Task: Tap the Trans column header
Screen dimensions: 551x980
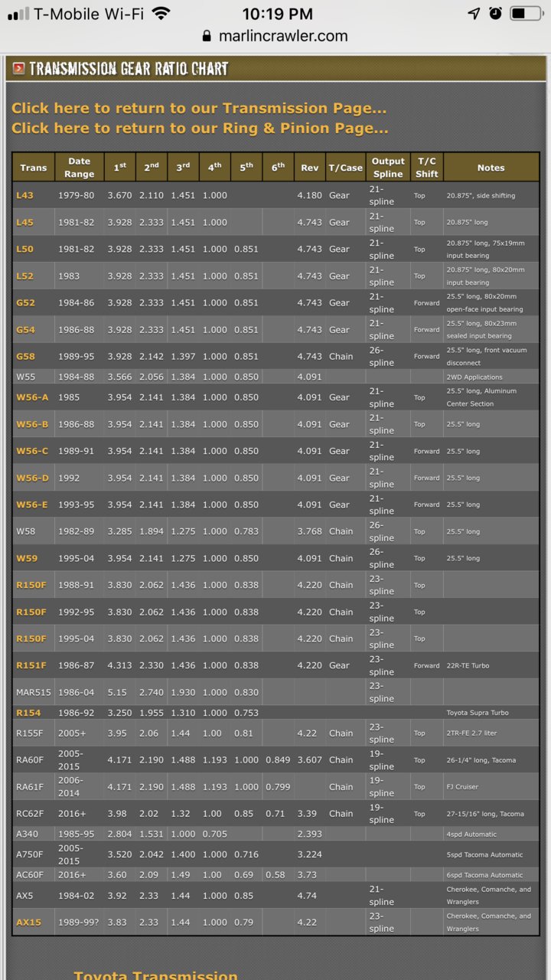Action: [x=34, y=168]
